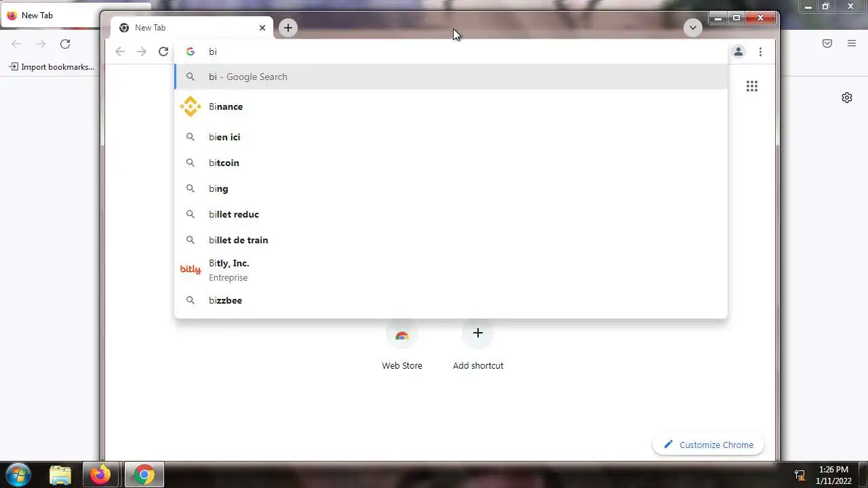
Task: Reload the page in Chrome
Action: click(163, 52)
